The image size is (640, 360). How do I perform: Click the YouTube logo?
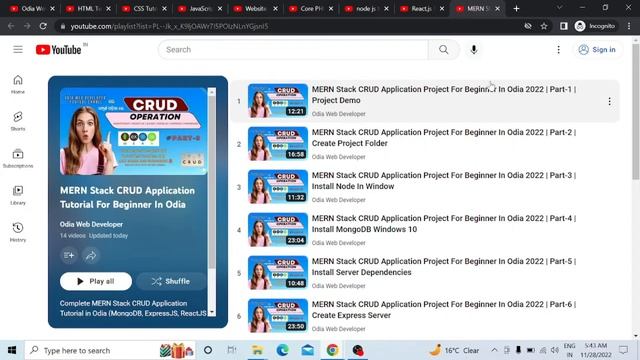tap(58, 49)
